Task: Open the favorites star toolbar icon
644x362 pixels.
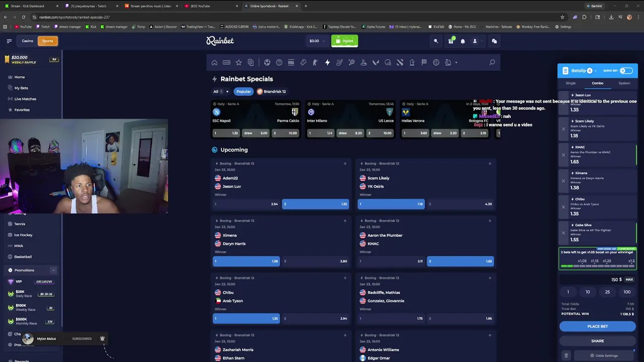Action: (238, 62)
